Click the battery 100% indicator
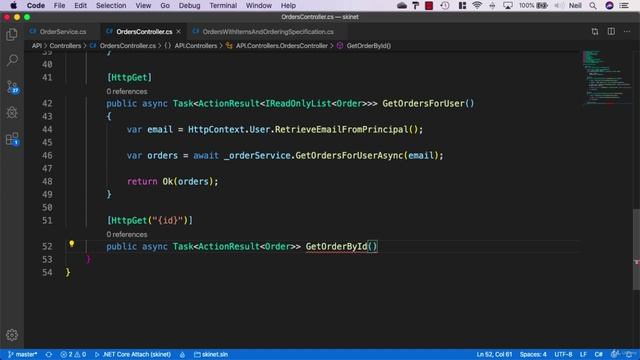The height and width of the screenshot is (360, 640). tap(533, 5)
